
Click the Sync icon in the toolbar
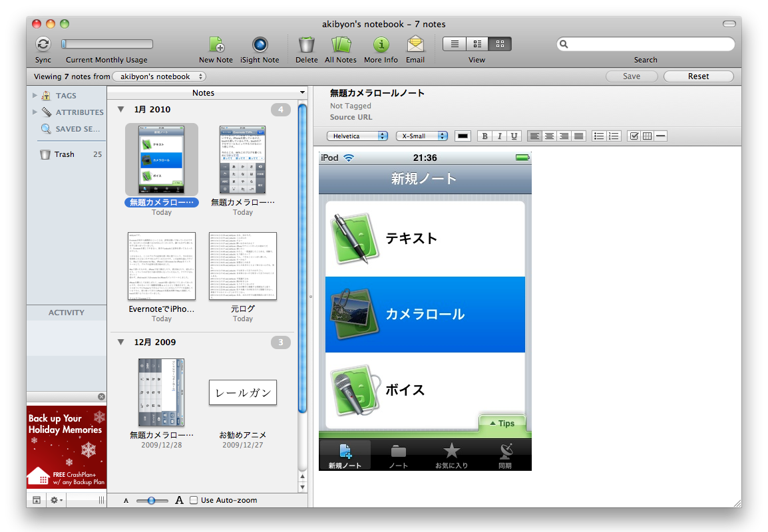tap(43, 44)
